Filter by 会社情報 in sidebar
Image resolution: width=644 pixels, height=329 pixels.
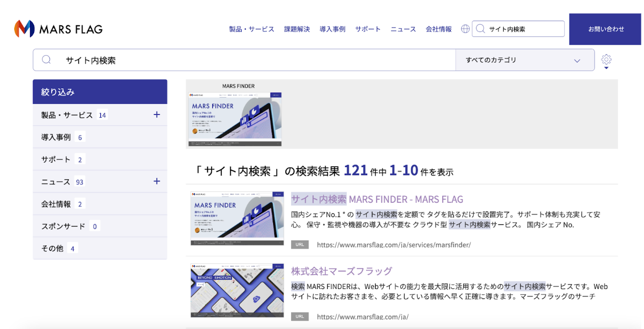[x=100, y=204]
